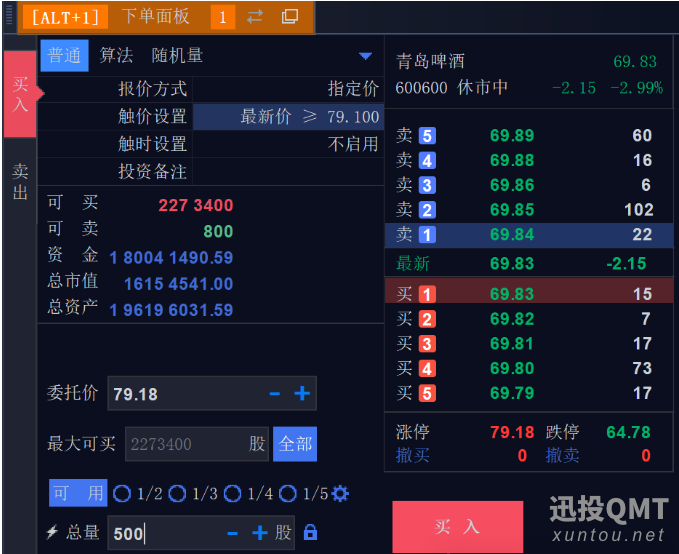This screenshot has width=679, height=554.
Task: Expand the blue dropdown arrow near 随机量
Action: (365, 56)
